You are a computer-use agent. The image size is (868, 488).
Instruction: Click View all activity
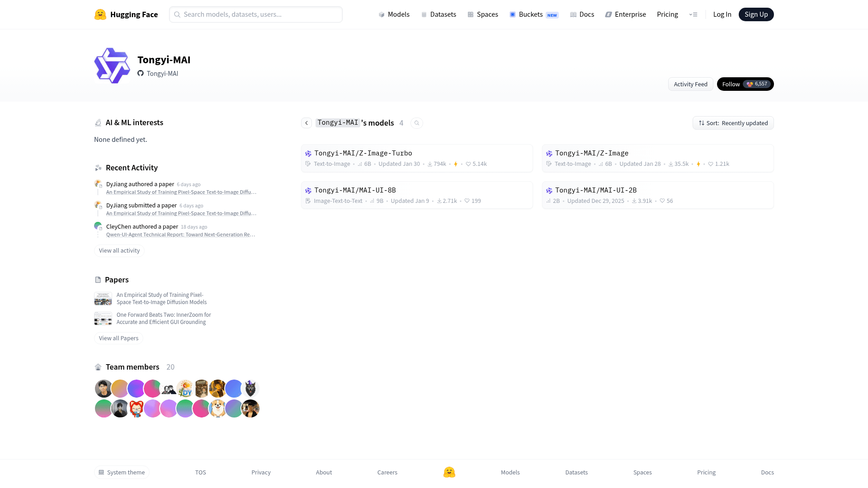119,251
